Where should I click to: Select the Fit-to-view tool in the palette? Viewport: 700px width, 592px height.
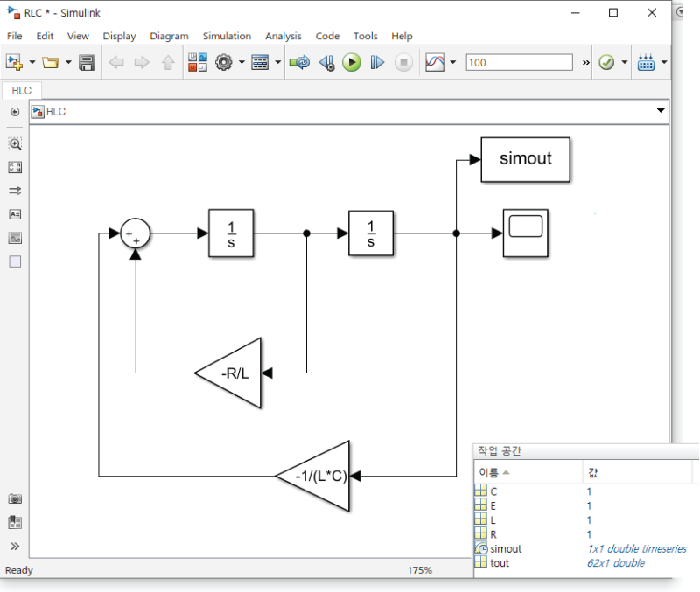tap(13, 167)
